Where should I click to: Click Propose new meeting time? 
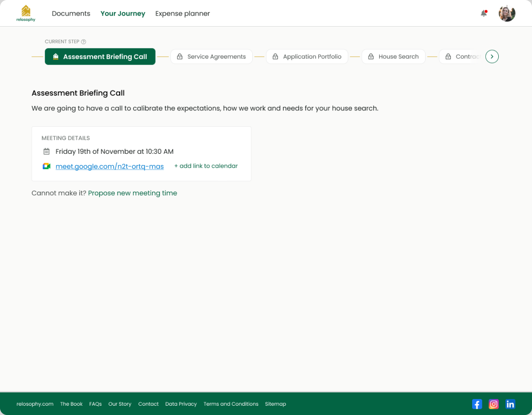coord(133,193)
